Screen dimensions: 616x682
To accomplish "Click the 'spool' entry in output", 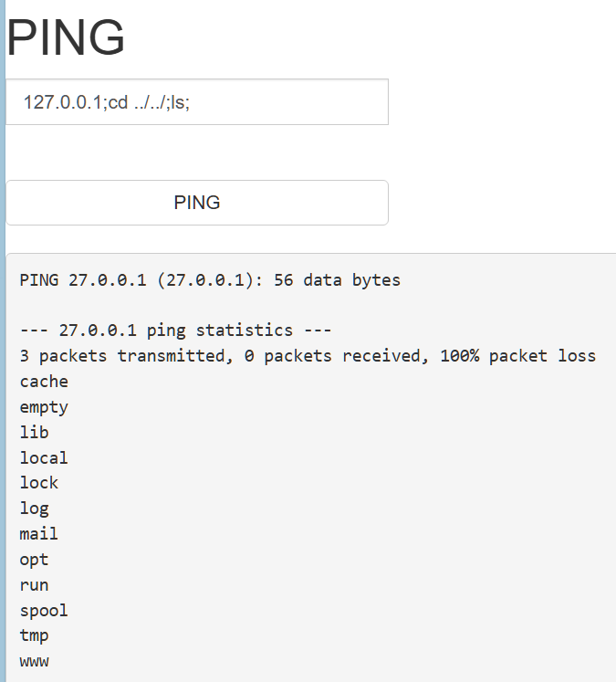I will coord(44,610).
